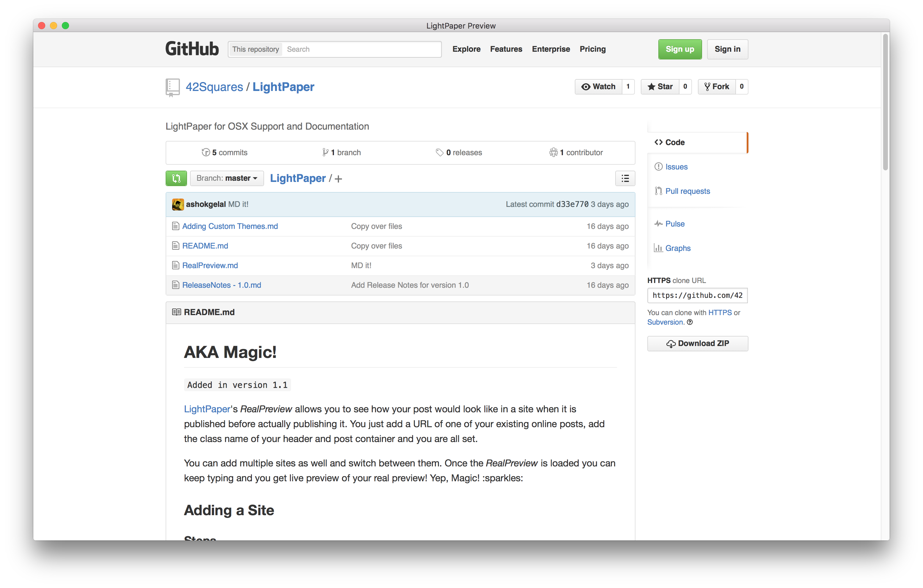The image size is (923, 588).
Task: Open the file list view icon button
Action: (625, 178)
